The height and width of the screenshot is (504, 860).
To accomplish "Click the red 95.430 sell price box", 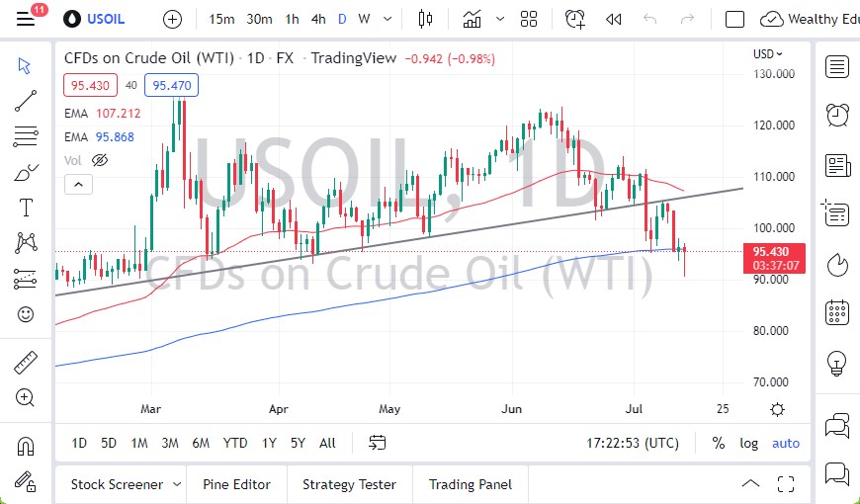I will (x=91, y=86).
